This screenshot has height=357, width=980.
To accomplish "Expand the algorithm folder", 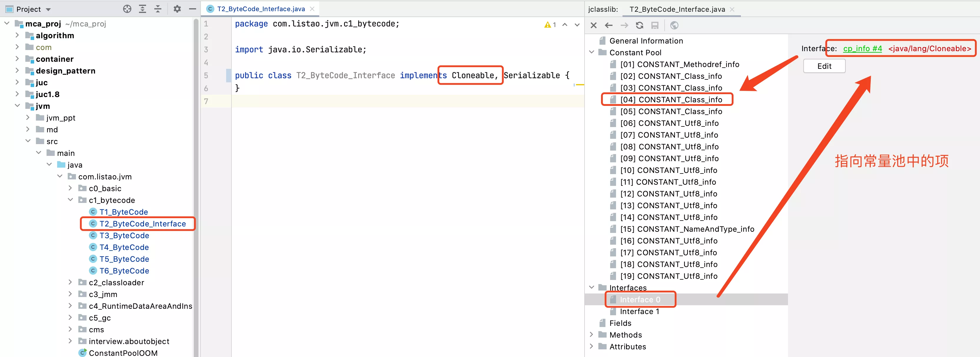I will (17, 35).
